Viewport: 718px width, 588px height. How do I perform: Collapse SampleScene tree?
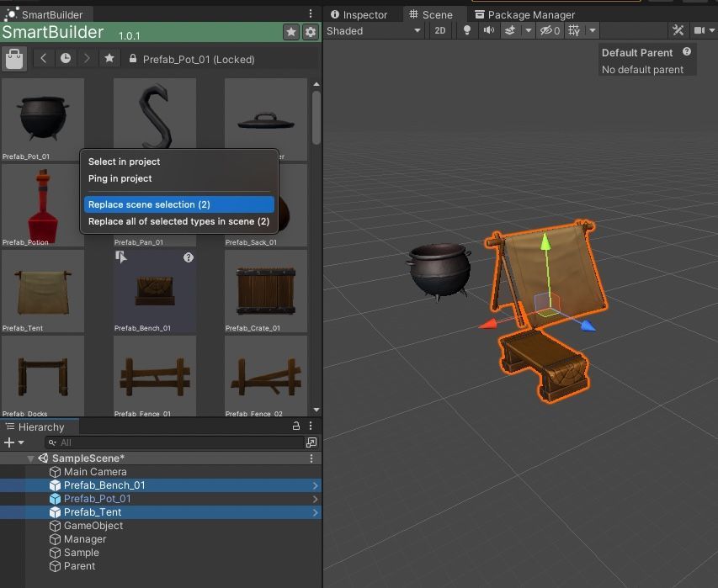30,458
